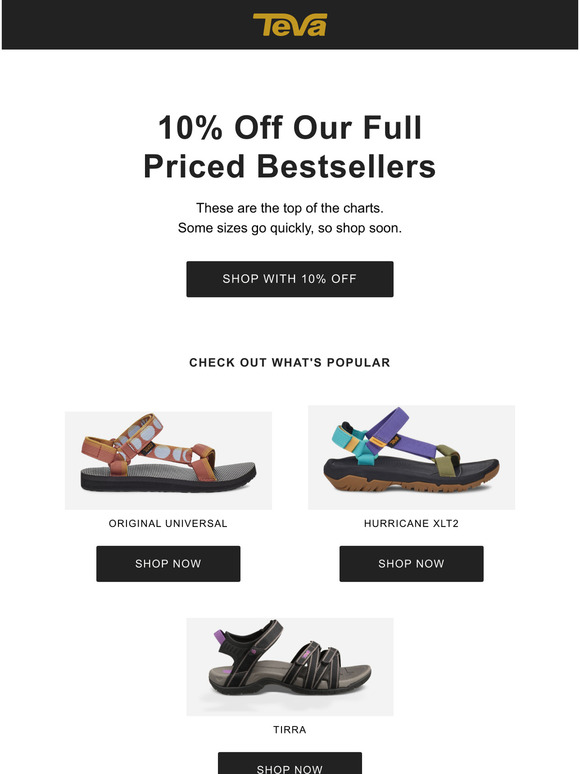Open the Tirra sandal image
The height and width of the screenshot is (774, 580).
coord(290,666)
